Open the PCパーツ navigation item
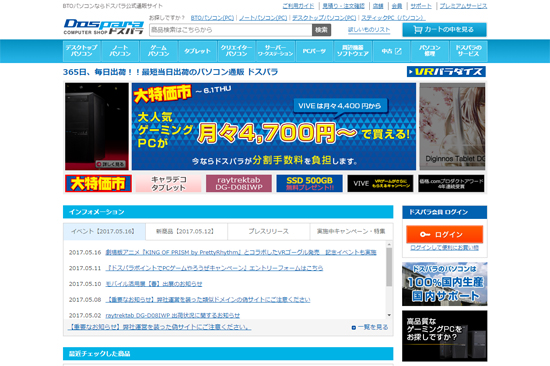Screen dimensions: 550x366 [314, 51]
